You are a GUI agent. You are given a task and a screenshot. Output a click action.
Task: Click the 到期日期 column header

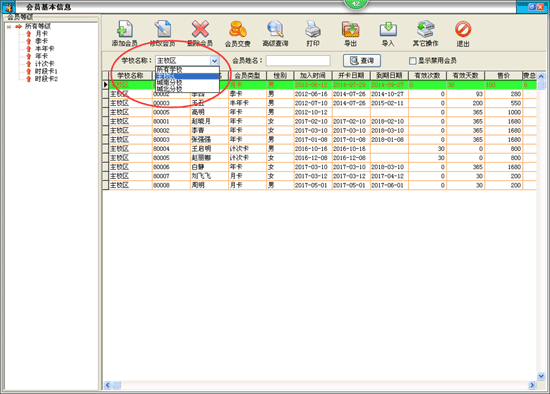[389, 75]
